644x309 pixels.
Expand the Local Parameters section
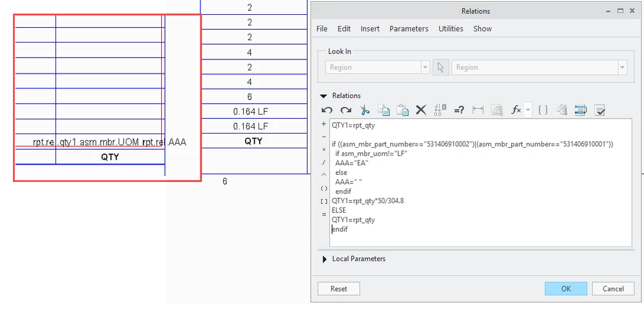tap(324, 259)
